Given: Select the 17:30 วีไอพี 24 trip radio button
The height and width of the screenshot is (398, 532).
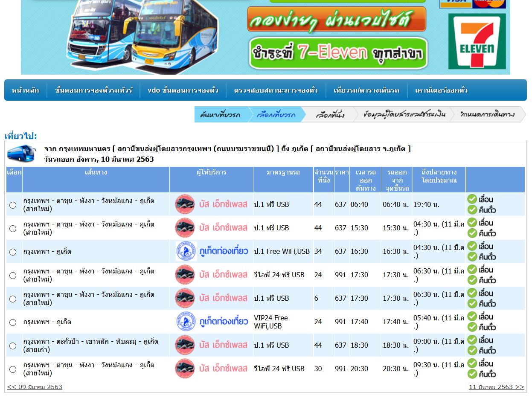Looking at the screenshot, I should pos(13,276).
